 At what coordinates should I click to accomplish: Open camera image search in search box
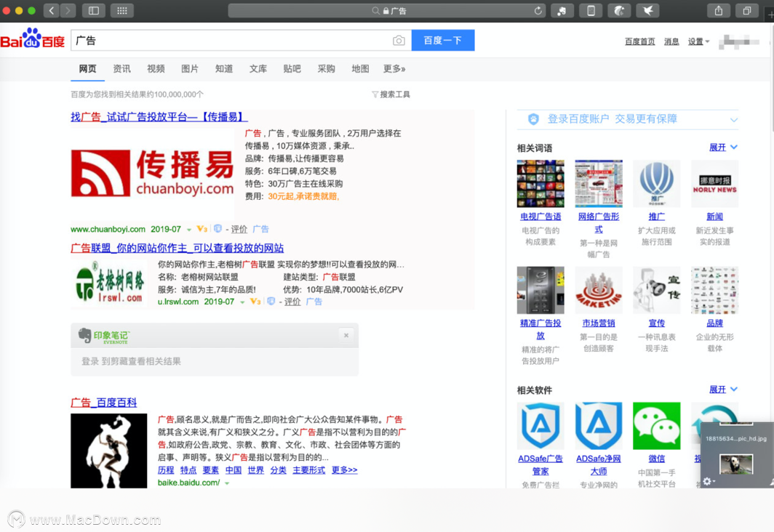click(x=399, y=41)
